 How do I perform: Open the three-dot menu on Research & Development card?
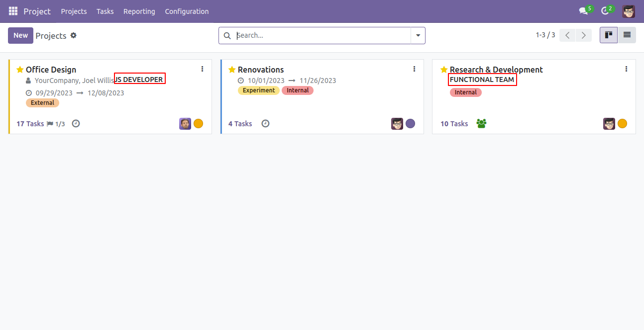pos(626,69)
